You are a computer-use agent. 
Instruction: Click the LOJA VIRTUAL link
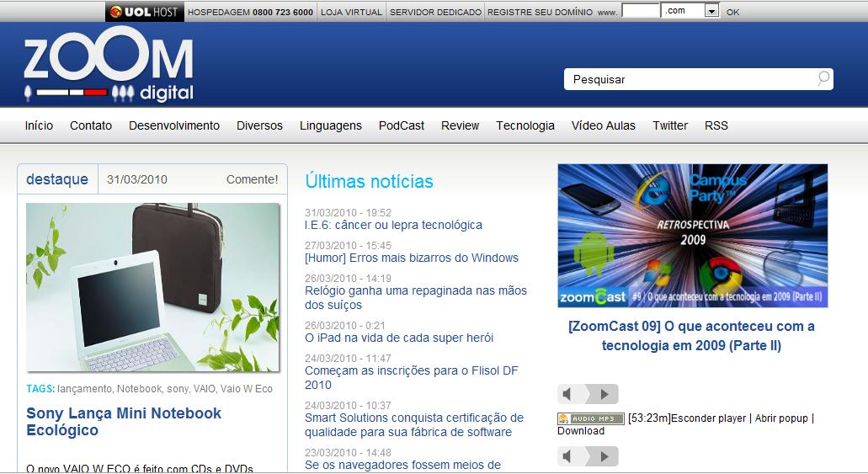(x=352, y=12)
